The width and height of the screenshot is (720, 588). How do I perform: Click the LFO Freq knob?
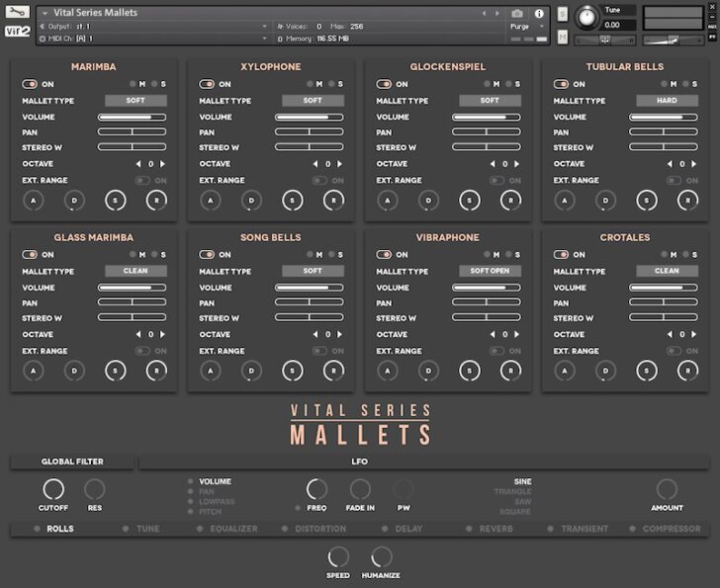pos(316,489)
